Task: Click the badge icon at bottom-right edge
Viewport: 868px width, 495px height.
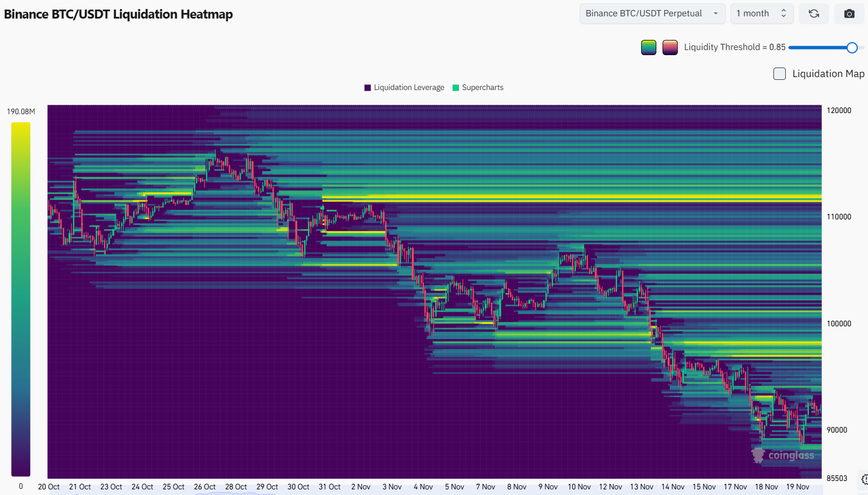Action: [864, 479]
